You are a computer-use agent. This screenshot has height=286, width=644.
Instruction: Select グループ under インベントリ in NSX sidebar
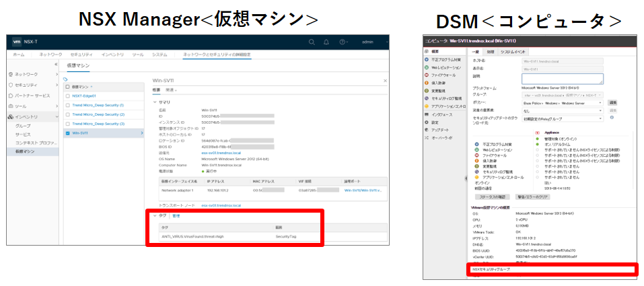[23, 125]
